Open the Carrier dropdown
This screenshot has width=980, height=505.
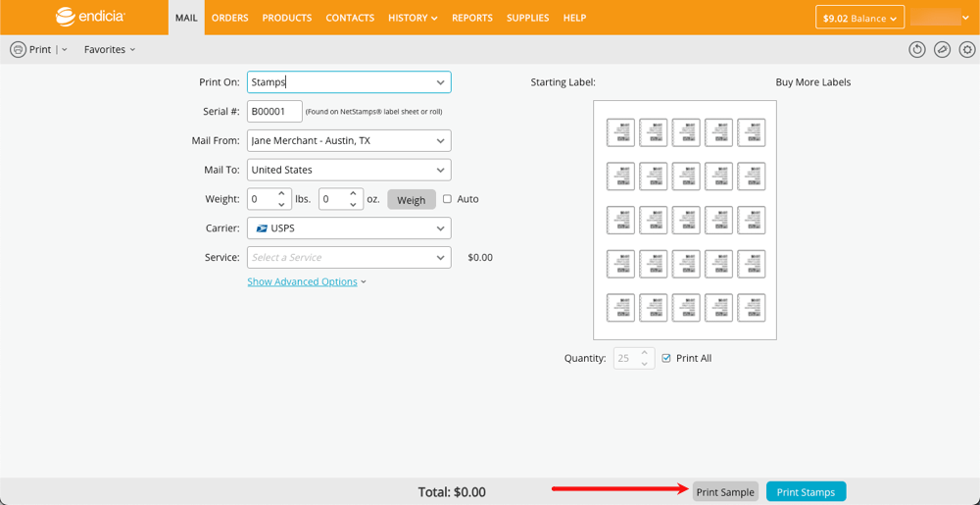pyautogui.click(x=350, y=228)
